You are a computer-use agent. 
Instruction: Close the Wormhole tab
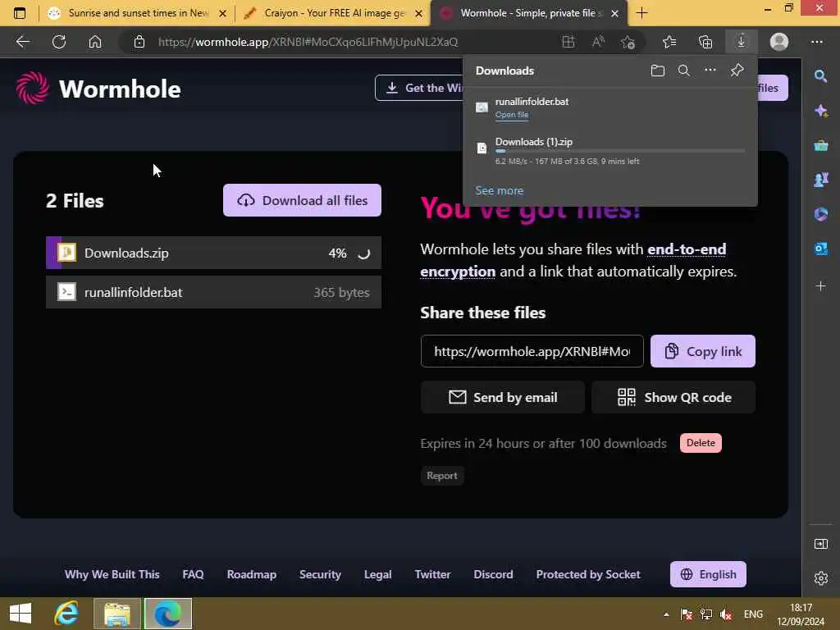[x=615, y=13]
